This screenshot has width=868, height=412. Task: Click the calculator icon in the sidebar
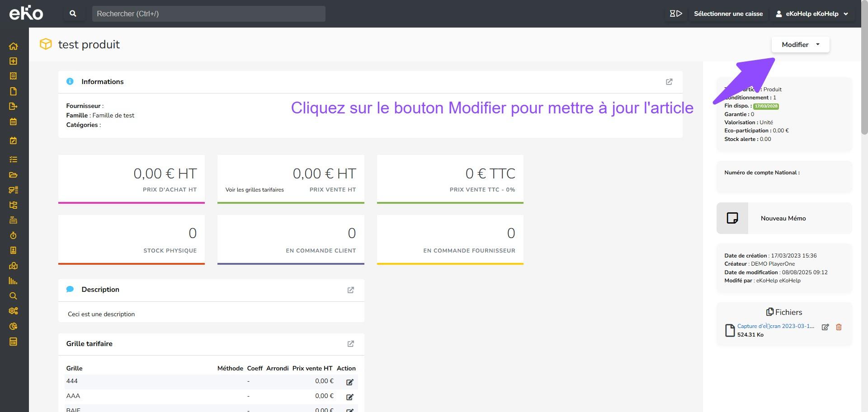click(x=13, y=342)
